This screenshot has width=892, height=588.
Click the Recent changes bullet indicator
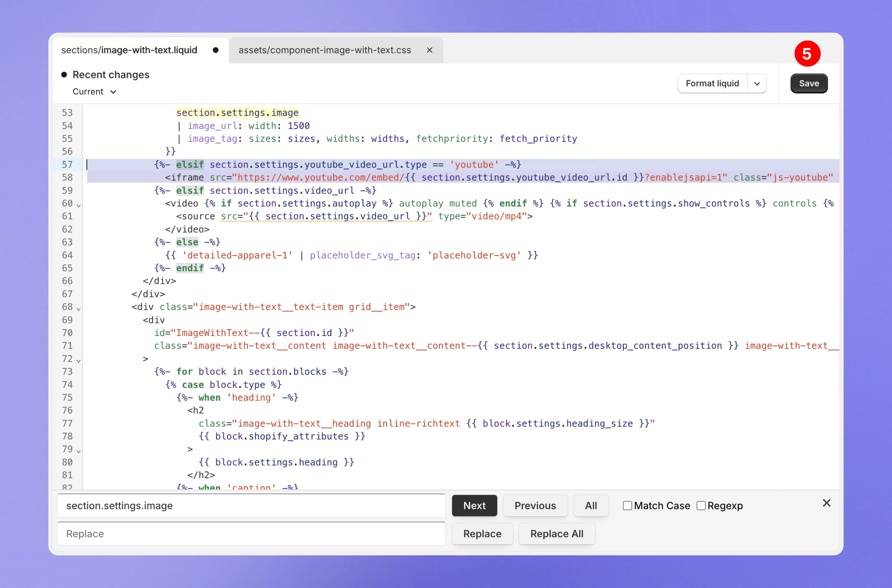(64, 75)
